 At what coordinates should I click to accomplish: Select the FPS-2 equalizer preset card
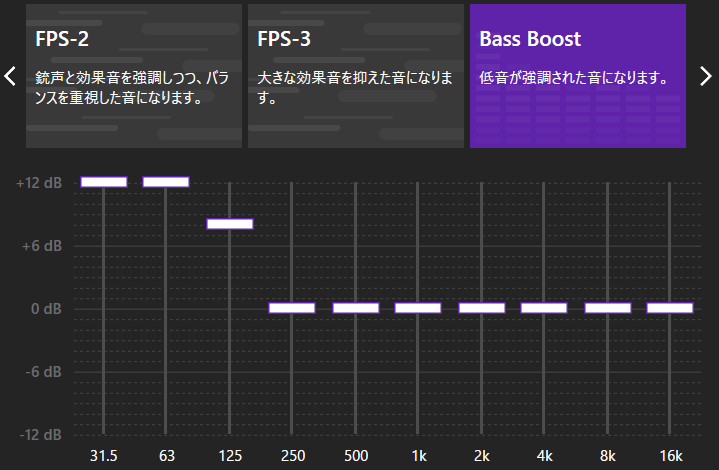click(x=133, y=76)
